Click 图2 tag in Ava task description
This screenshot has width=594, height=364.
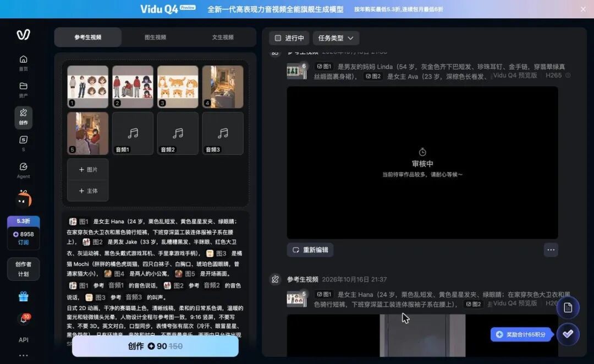coord(373,76)
